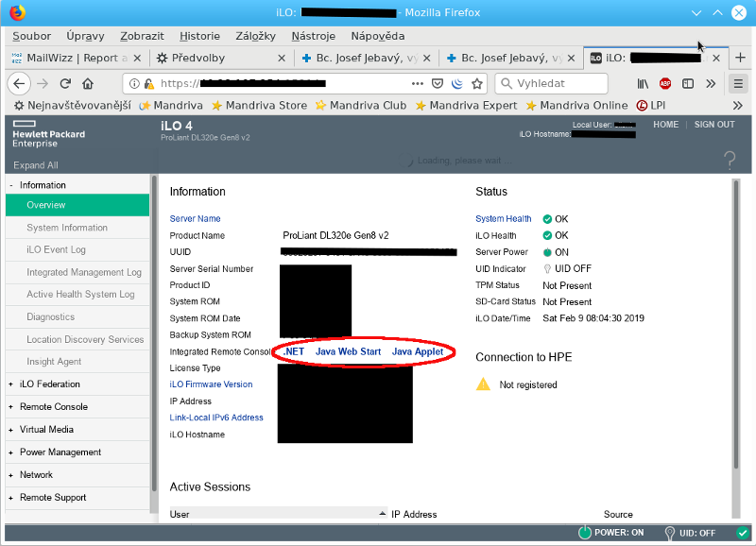Open the System Health link
This screenshot has width=756, height=546.
click(x=504, y=219)
